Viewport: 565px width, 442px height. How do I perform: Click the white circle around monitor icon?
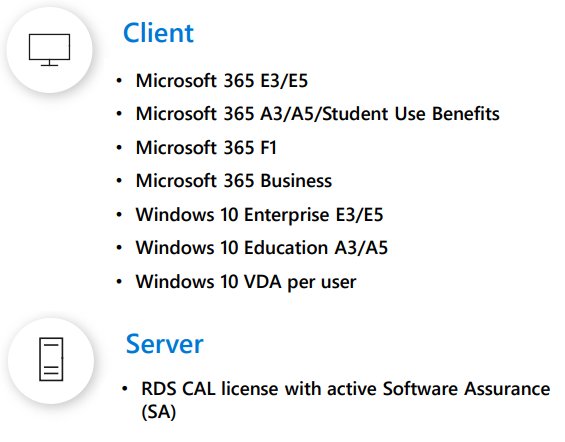[x=49, y=50]
